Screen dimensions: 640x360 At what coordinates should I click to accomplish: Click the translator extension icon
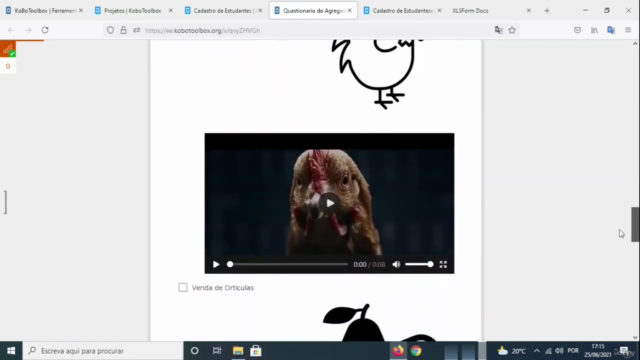(611, 30)
